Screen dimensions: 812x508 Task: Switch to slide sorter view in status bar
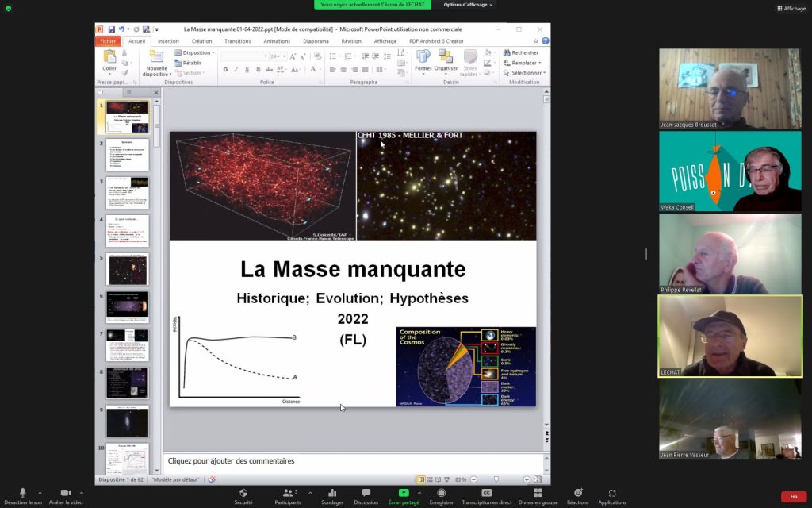coord(430,480)
